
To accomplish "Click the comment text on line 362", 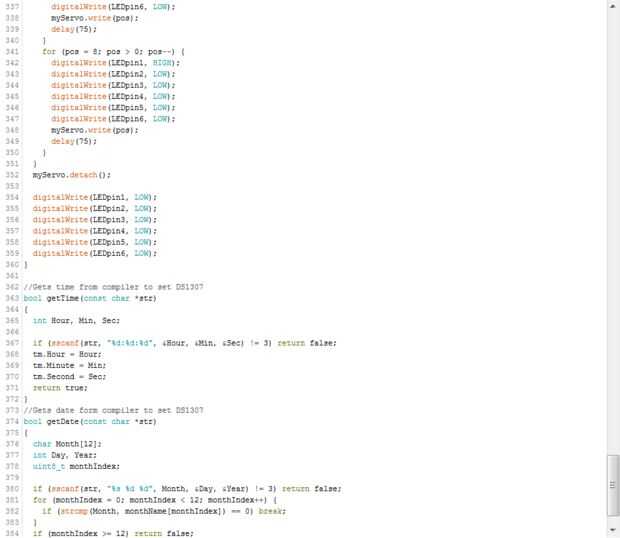I will pos(113,287).
